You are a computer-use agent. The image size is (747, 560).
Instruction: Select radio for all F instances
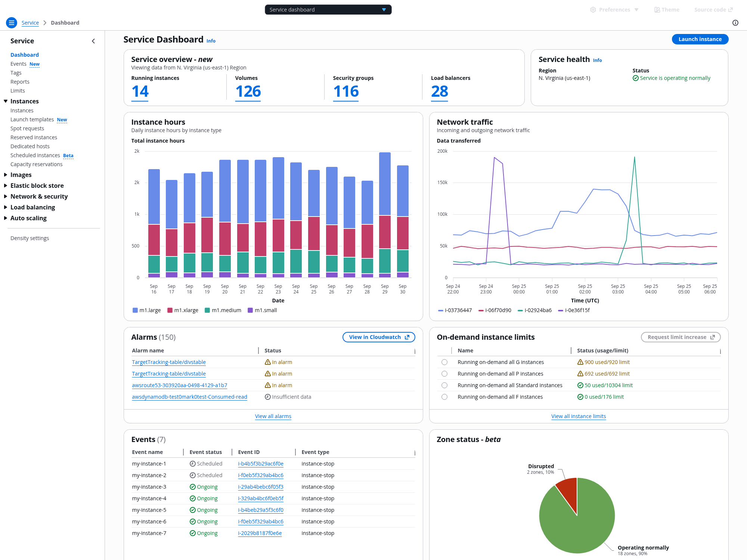[x=444, y=397]
